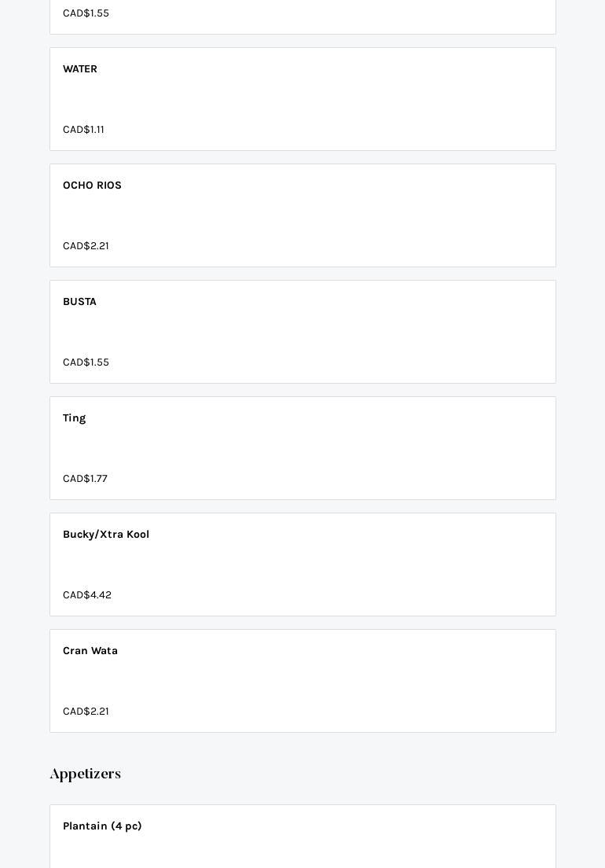Click empty area of the Ting card

point(354,448)
